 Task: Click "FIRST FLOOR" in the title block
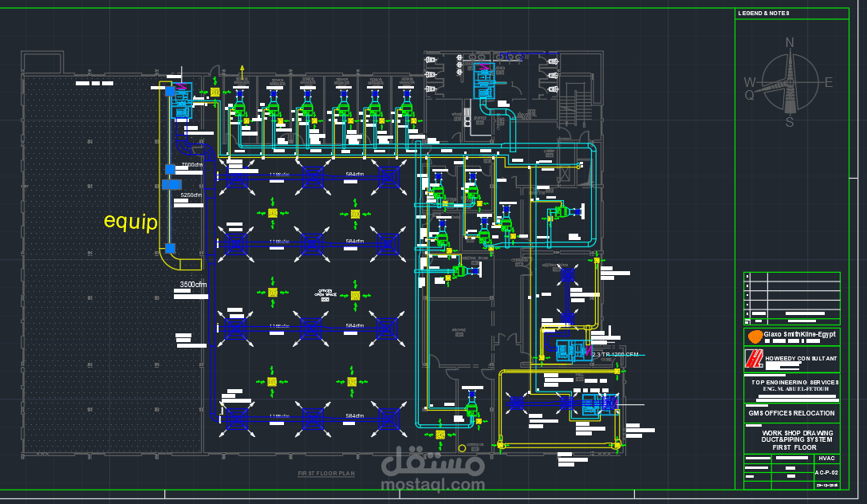794,447
